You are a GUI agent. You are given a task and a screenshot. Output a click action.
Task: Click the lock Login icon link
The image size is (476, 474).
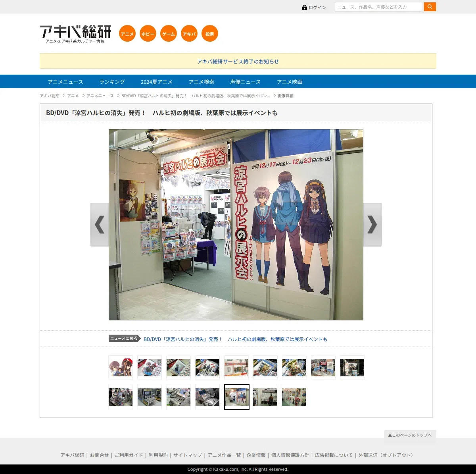[314, 8]
